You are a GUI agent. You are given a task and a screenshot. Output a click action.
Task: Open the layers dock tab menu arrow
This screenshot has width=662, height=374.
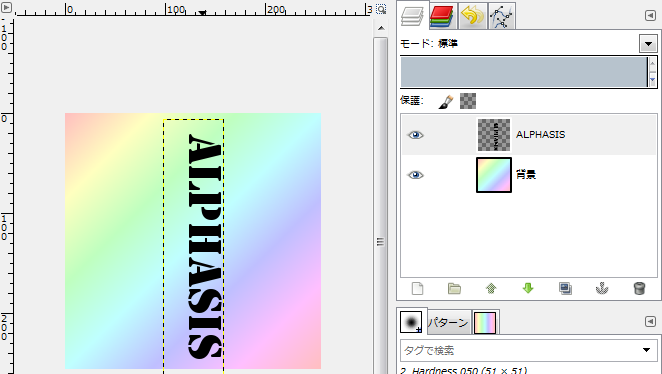[650, 16]
